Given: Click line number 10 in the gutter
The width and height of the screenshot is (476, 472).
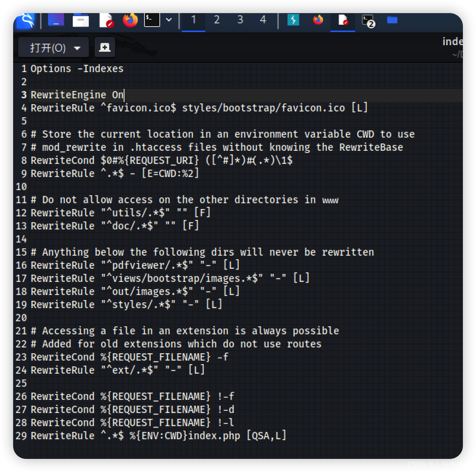Looking at the screenshot, I should [x=21, y=186].
